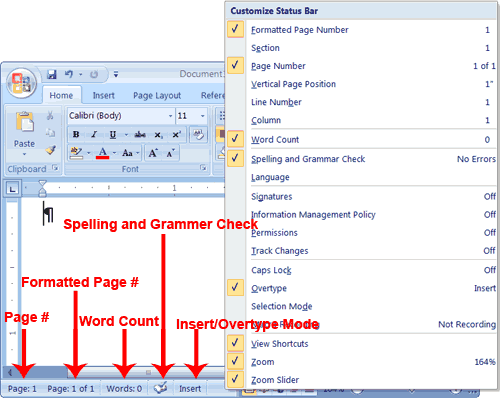Uncheck Formatted Page Number option
This screenshot has height=399, width=500.
tap(235, 29)
